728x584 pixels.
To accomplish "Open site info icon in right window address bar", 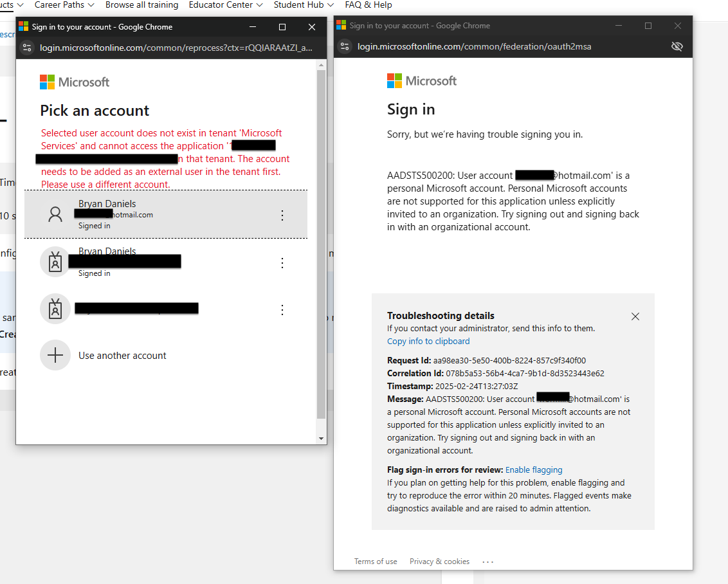I will 345,46.
